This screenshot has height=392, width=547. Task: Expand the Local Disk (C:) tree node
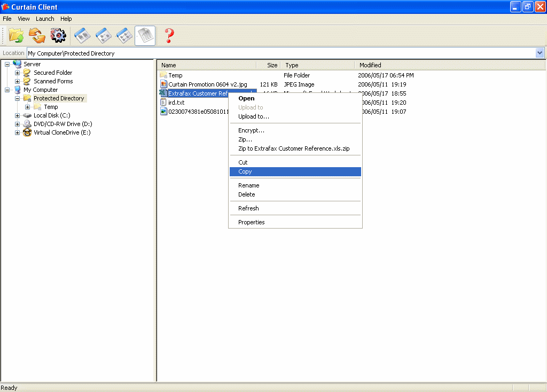click(x=18, y=115)
